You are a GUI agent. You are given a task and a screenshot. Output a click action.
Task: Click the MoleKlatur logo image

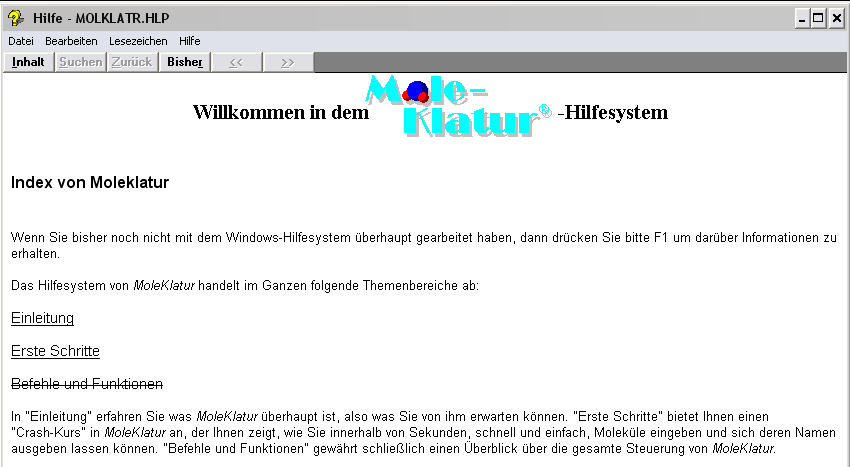pos(459,105)
